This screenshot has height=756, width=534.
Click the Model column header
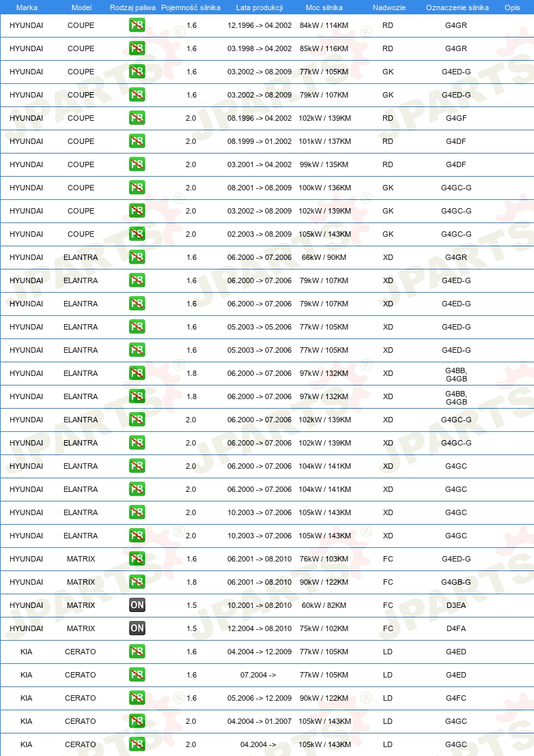pos(81,8)
